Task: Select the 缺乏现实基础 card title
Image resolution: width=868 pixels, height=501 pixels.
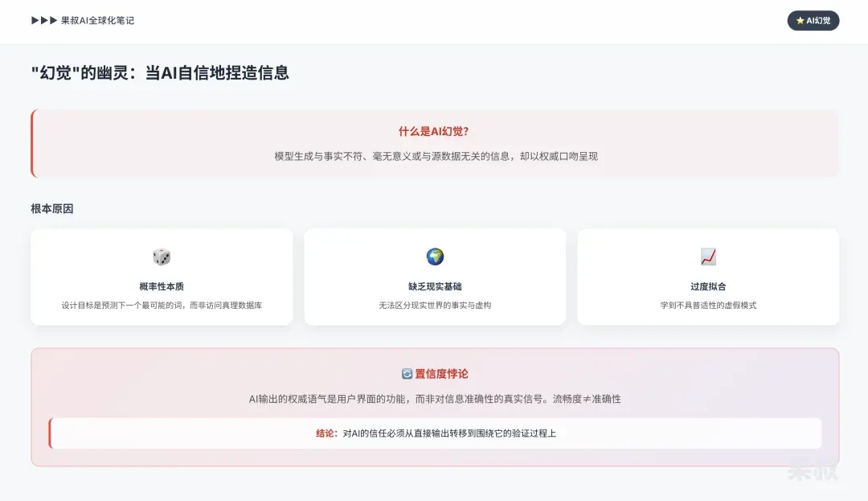Action: click(x=435, y=286)
